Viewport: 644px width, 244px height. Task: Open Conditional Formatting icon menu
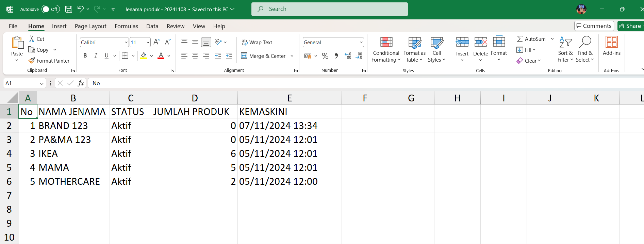(386, 42)
